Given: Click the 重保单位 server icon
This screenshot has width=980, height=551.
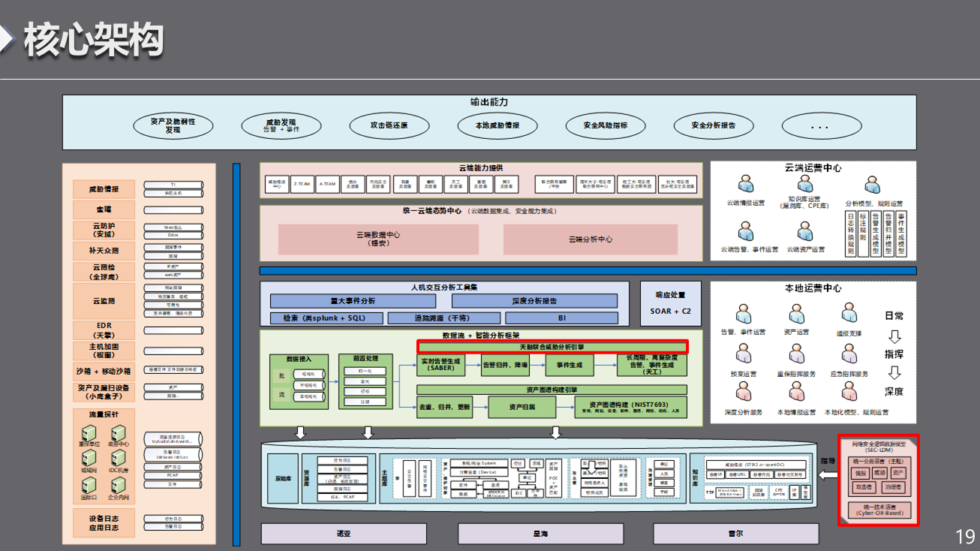Looking at the screenshot, I should [89, 433].
